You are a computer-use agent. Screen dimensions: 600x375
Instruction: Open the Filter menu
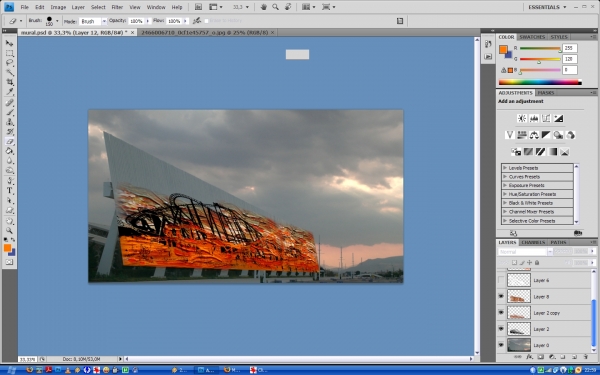click(x=117, y=7)
